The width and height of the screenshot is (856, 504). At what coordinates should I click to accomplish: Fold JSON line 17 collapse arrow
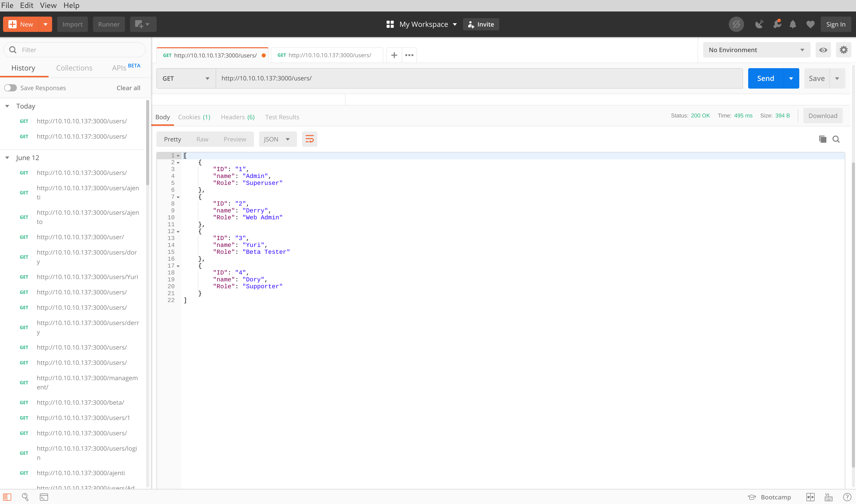(178, 266)
